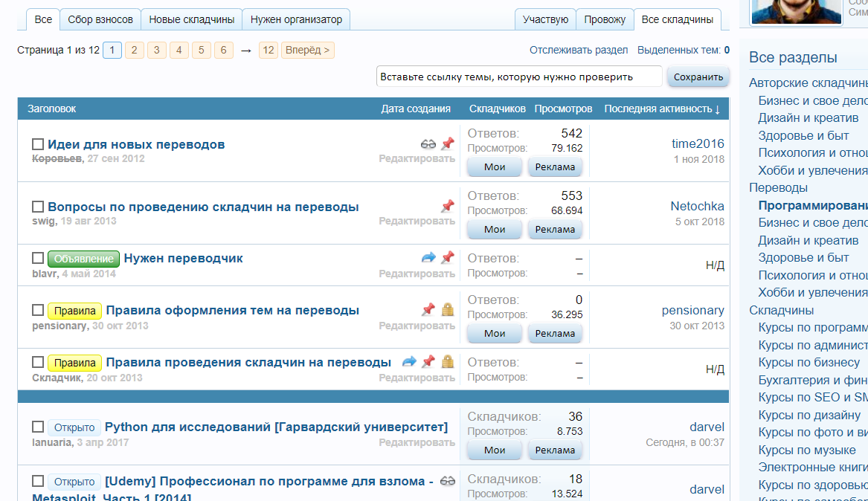This screenshot has width=868, height=501.
Task: Click the lock icon for Правила оформления тем
Action: click(x=447, y=310)
